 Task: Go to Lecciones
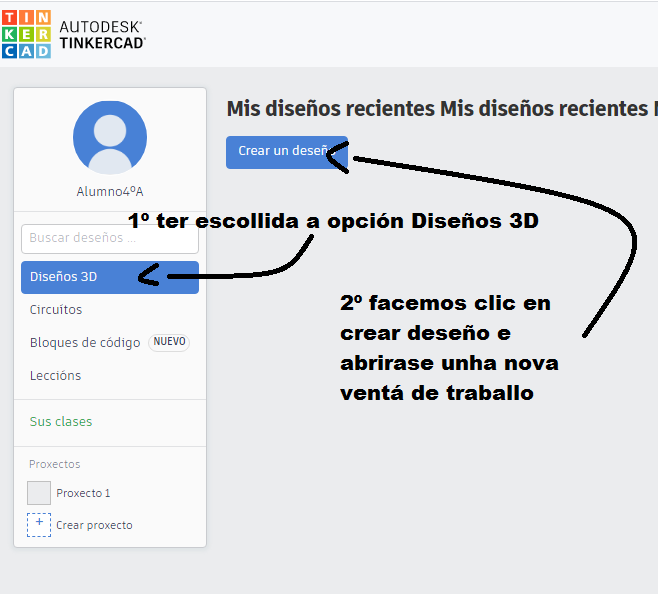click(56, 376)
